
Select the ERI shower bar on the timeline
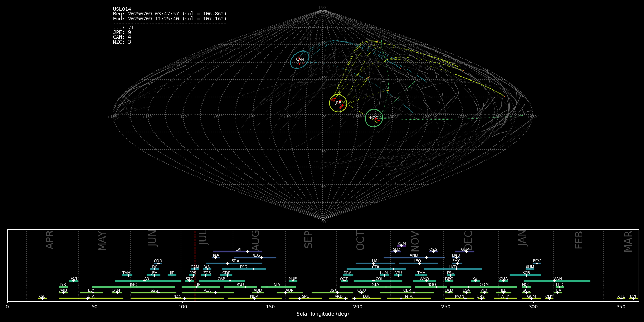pyautogui.click(x=238, y=252)
